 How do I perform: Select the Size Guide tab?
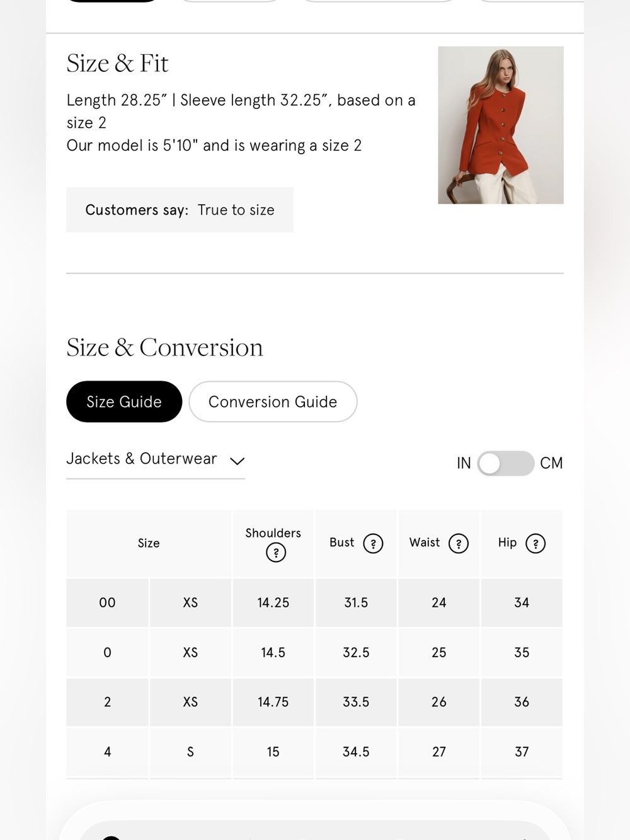point(124,401)
